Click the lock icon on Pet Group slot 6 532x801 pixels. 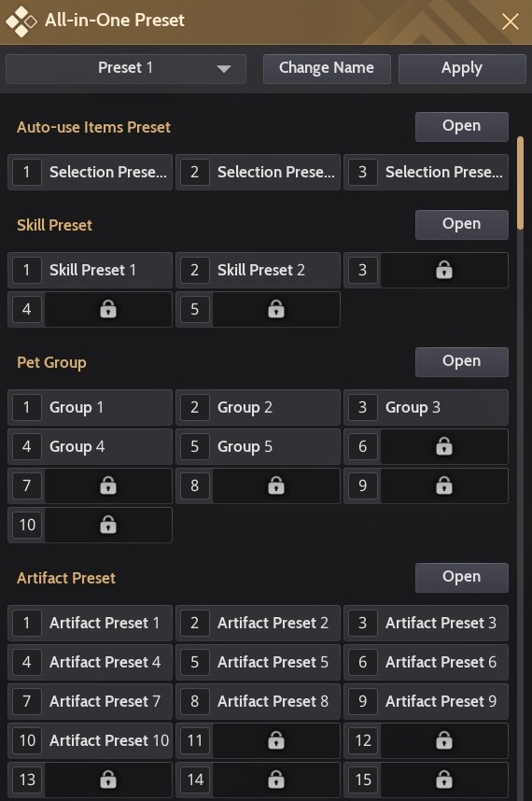pos(443,446)
